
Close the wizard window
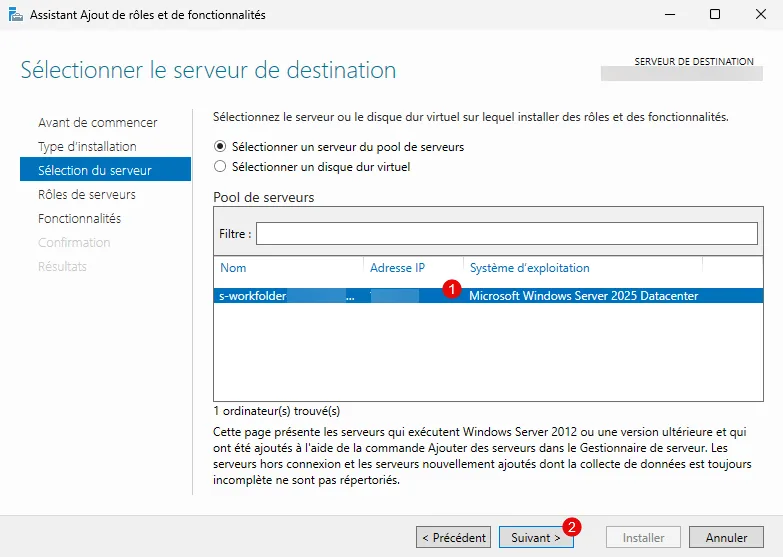[759, 15]
